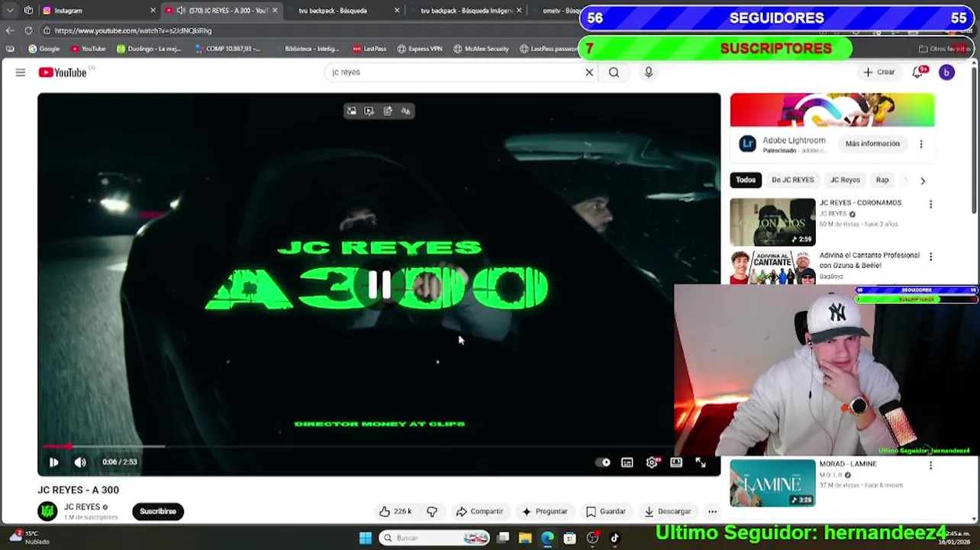The width and height of the screenshot is (980, 550).
Task: Open options for JC REYES - CORONAMOS
Action: tap(930, 204)
